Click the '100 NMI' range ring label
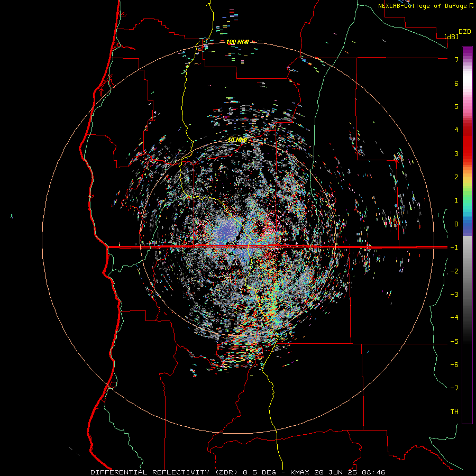Screen dimensions: 476x476 tap(237, 42)
